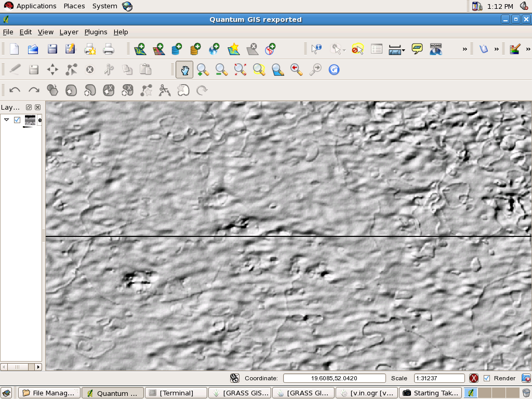
Task: Expand the hidden toolbar items chevron after Home icon
Action: coord(464,49)
